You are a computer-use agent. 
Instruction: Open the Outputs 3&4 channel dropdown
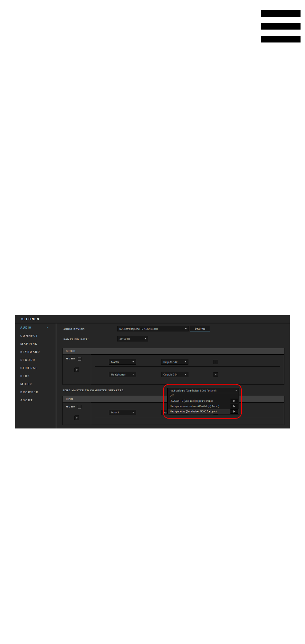(175, 375)
